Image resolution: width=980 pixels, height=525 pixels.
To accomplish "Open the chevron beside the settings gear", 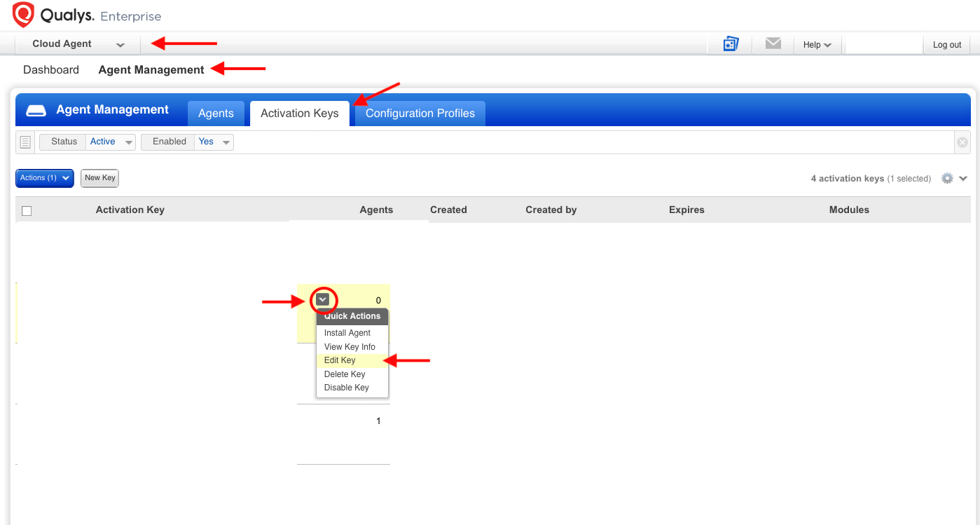I will tap(962, 178).
